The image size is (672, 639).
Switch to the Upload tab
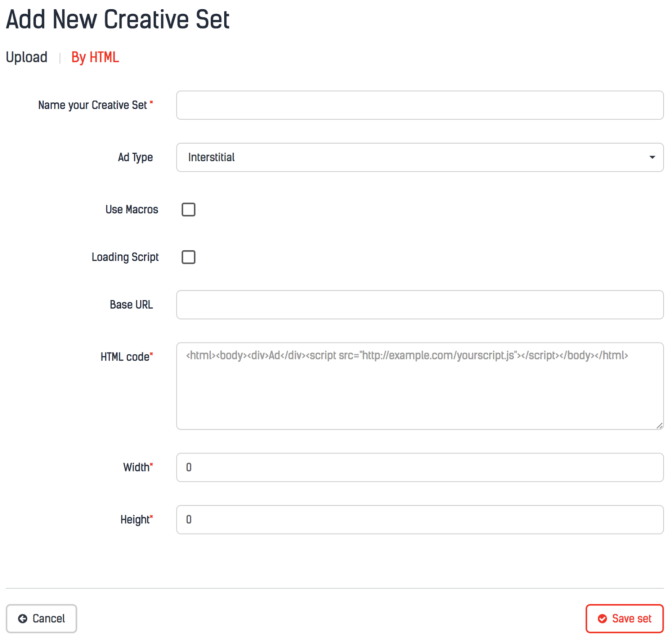click(26, 57)
